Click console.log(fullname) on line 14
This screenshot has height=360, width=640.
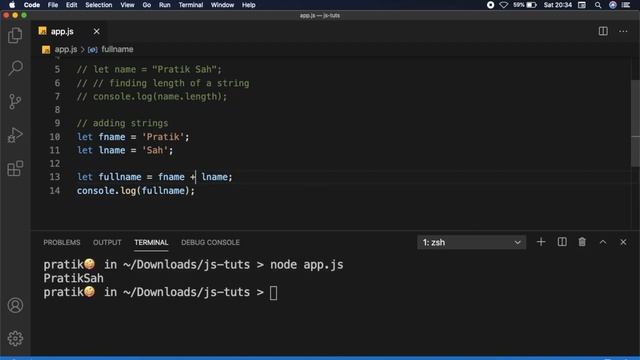point(136,191)
